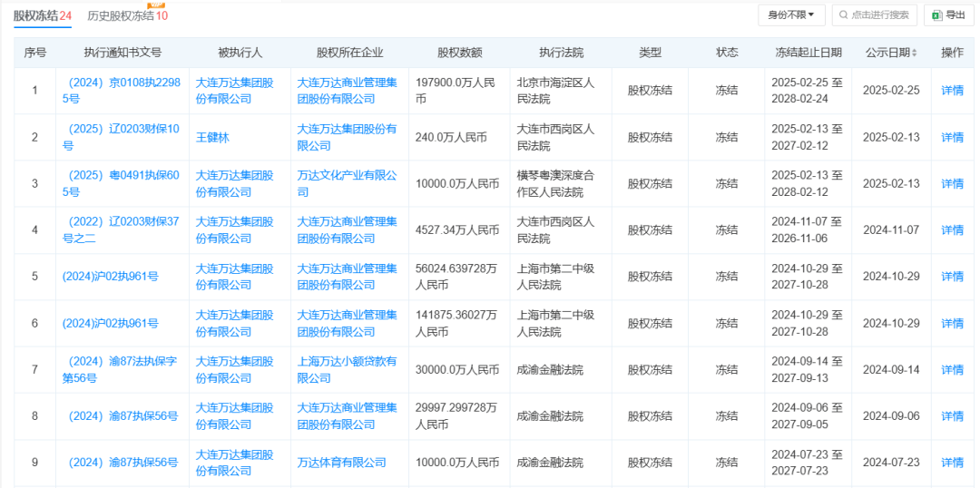Click the search magnifier icon
This screenshot has width=980, height=488.
(x=844, y=15)
